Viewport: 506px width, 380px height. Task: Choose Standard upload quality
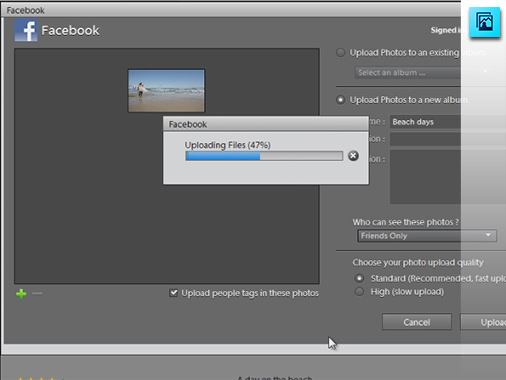pos(359,278)
